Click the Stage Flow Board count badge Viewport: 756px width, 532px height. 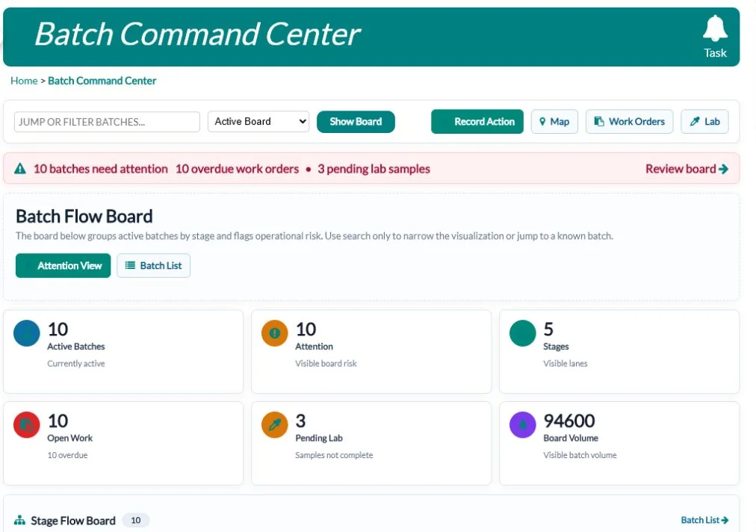[x=136, y=521]
